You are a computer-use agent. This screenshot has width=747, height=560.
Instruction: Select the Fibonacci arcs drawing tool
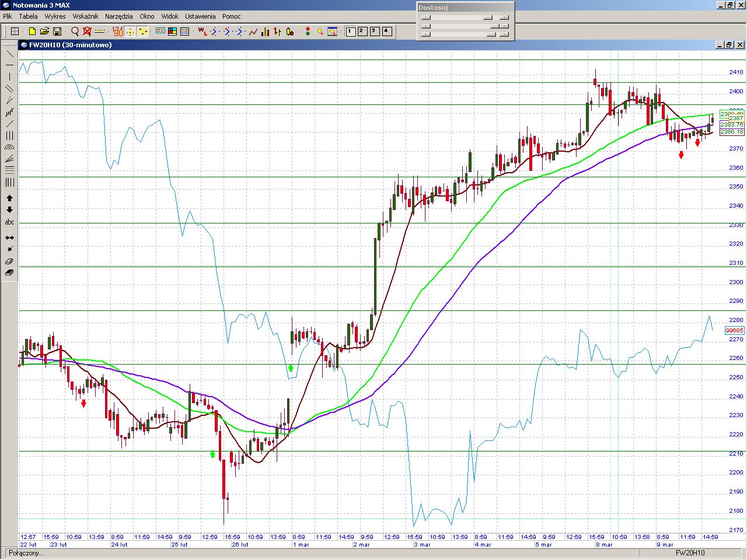coord(10,148)
